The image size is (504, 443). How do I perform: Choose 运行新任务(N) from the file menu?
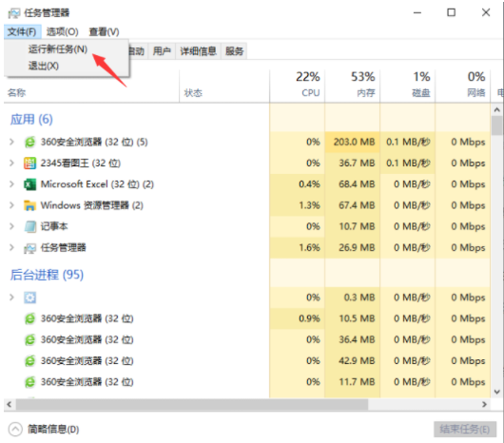click(58, 49)
